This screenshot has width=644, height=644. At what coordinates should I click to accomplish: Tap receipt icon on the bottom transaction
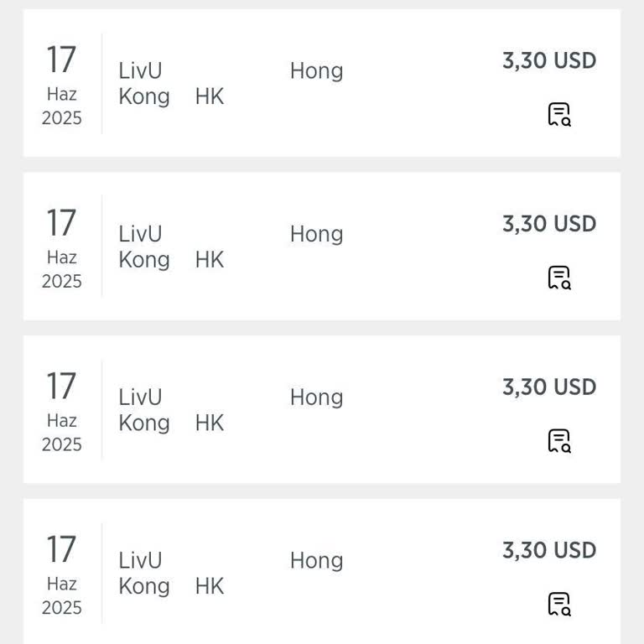[x=559, y=604]
